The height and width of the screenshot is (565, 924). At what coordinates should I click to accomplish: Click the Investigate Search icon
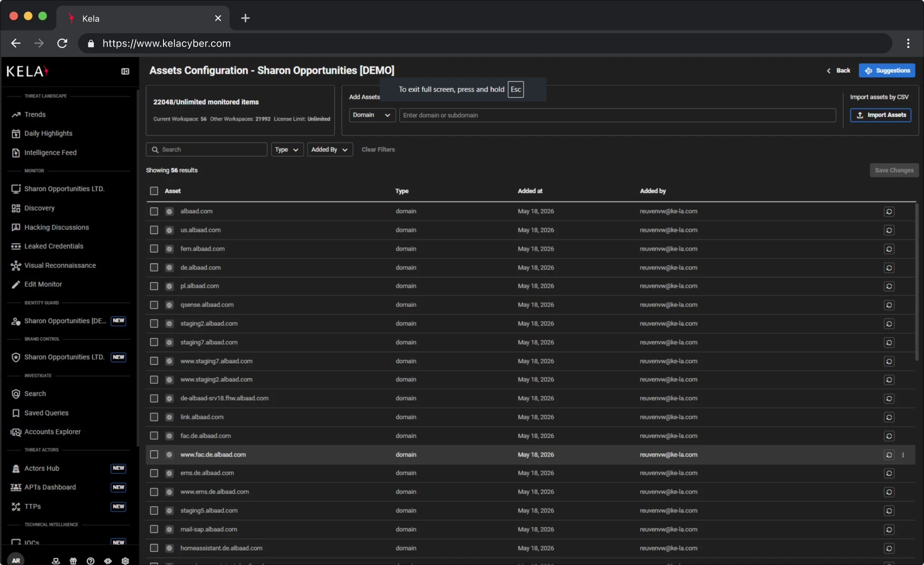point(16,394)
